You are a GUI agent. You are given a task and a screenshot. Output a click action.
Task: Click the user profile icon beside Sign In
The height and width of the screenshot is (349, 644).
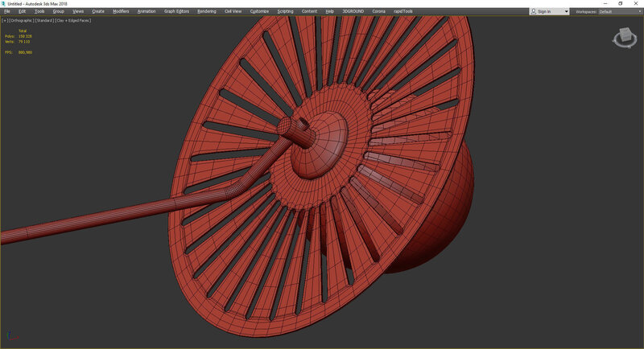pyautogui.click(x=535, y=12)
